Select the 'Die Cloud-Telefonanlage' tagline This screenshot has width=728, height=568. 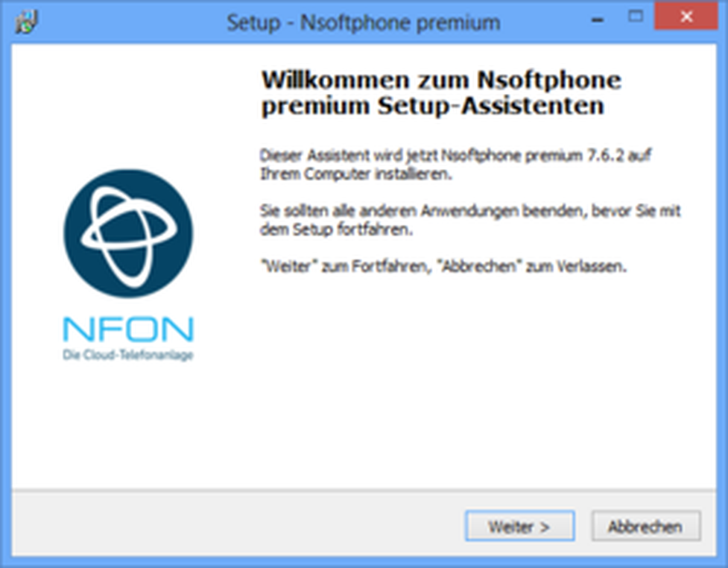(128, 356)
